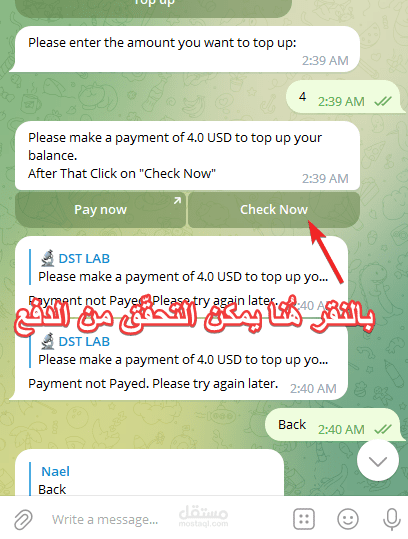This screenshot has width=408, height=539.
Task: Click the paperclip attach file icon
Action: point(23,519)
